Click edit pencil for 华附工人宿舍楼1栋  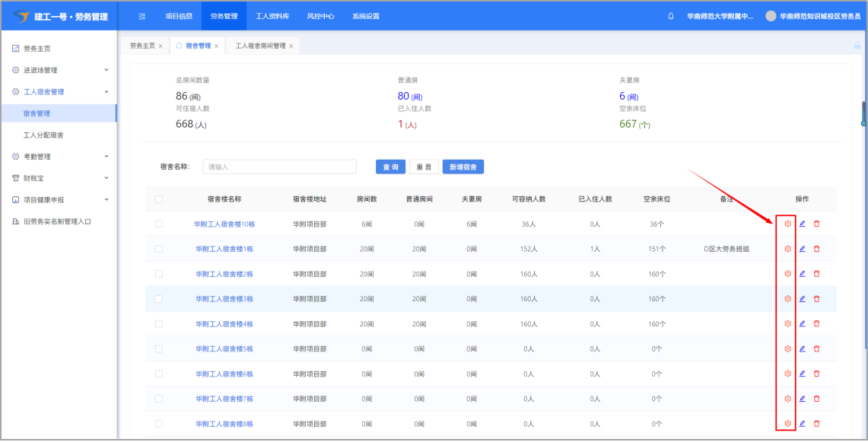point(802,249)
